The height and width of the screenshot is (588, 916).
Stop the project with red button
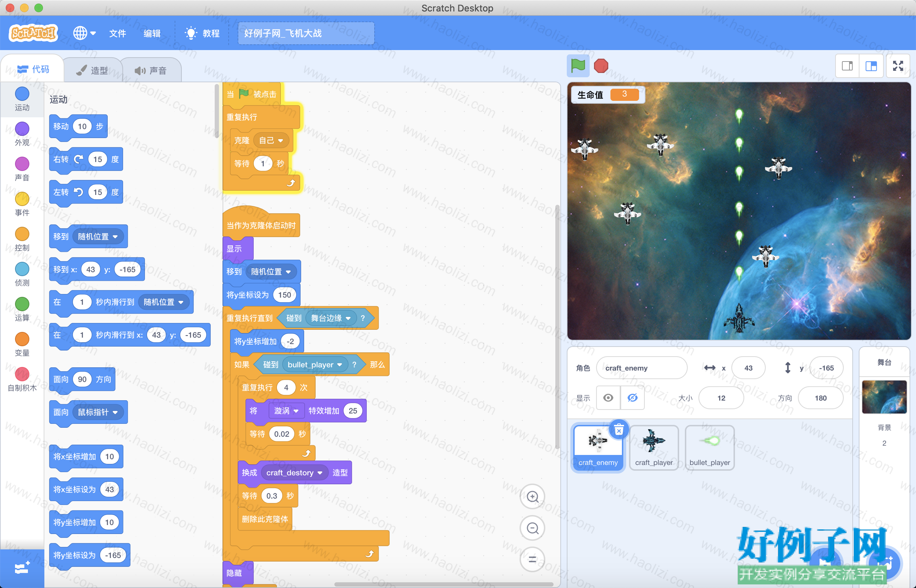(601, 66)
